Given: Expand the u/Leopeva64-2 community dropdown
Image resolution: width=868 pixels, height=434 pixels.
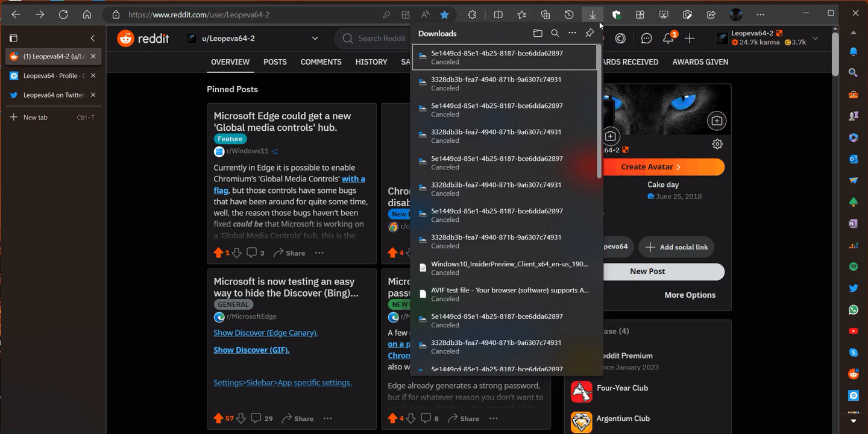Looking at the screenshot, I should point(315,39).
